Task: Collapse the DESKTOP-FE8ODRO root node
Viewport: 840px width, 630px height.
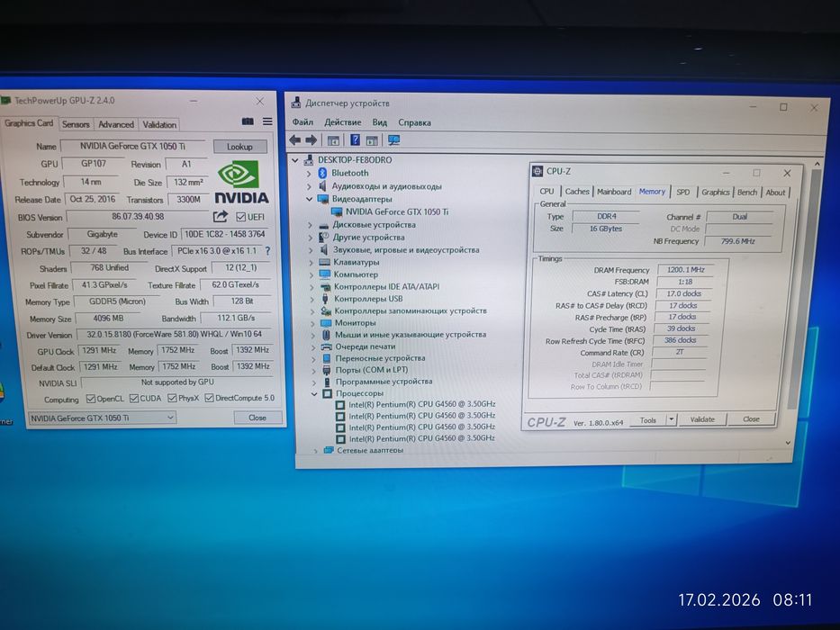Action: (294, 159)
